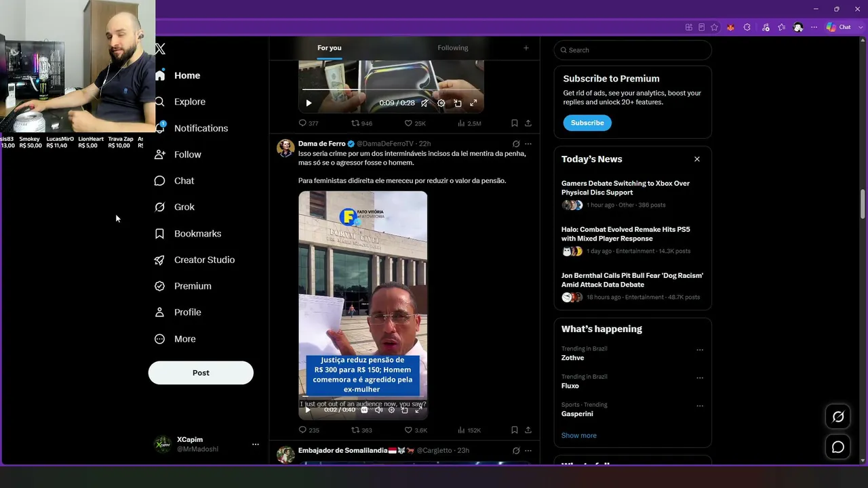Screen dimensions: 868x488
Task: Open the floating chat messages button
Action: pos(838,447)
